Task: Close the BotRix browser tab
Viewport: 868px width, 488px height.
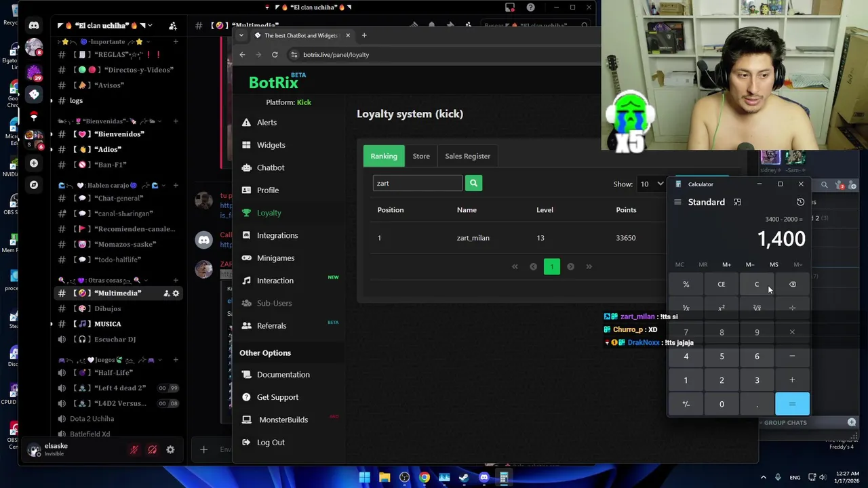Action: 348,35
